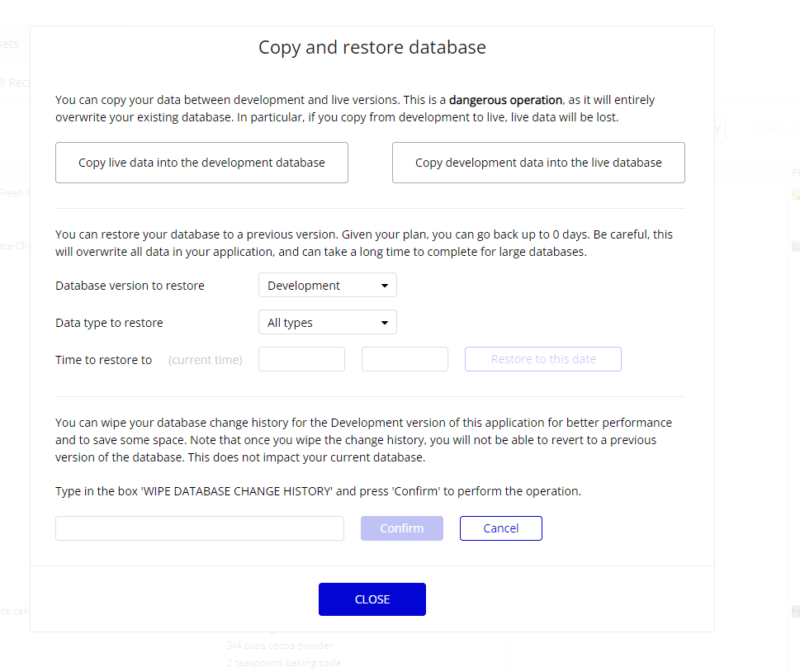Click the arrow beside Development
Image resolution: width=800 pixels, height=672 pixels.
[385, 286]
